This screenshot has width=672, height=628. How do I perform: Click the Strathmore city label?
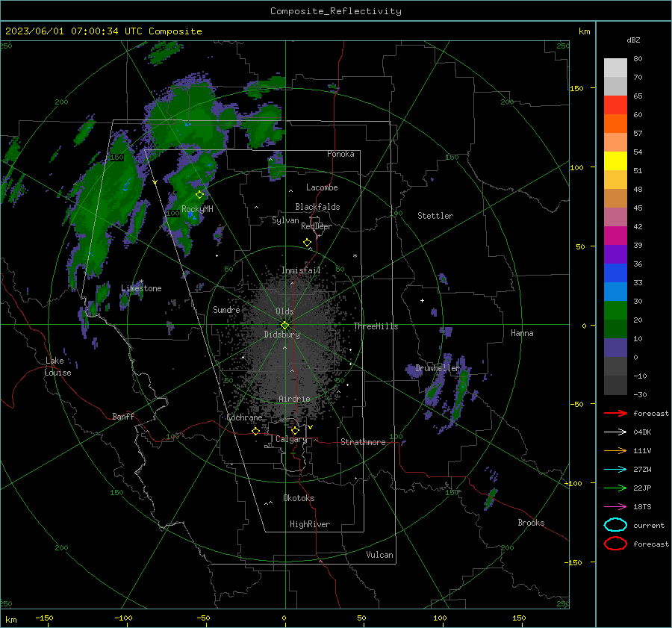pyautogui.click(x=363, y=442)
